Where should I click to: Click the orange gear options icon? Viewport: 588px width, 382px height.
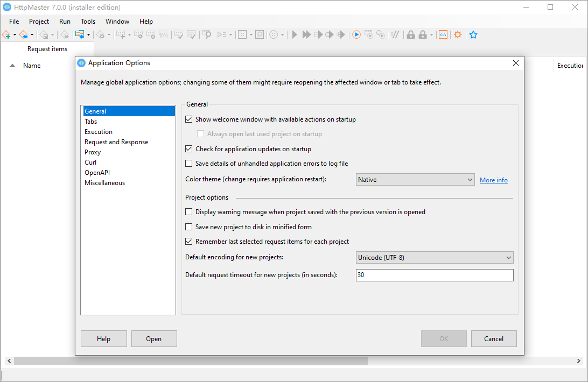tap(458, 35)
